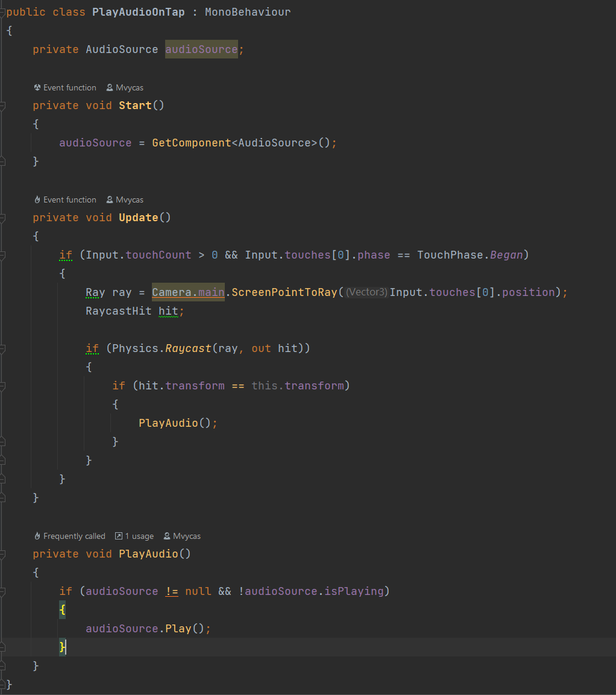This screenshot has height=695, width=616.
Task: Fold the touchCount if block in gutter
Action: 2,255
